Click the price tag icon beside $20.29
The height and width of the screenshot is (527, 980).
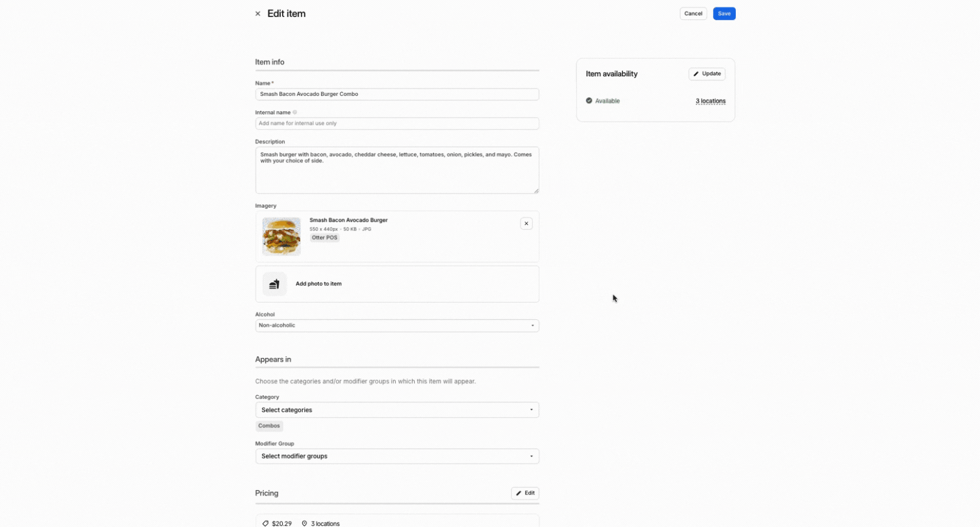[265, 523]
